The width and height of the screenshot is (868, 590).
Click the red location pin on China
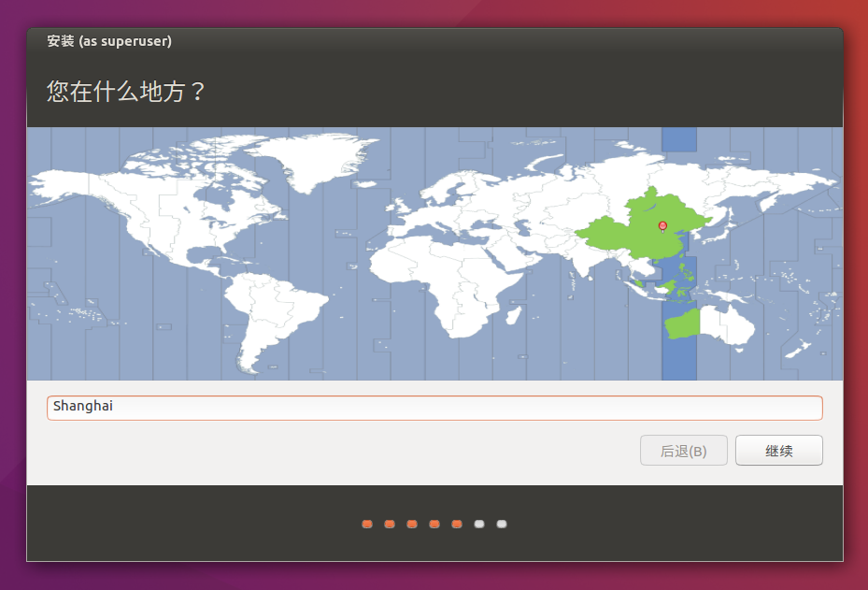[x=662, y=226]
